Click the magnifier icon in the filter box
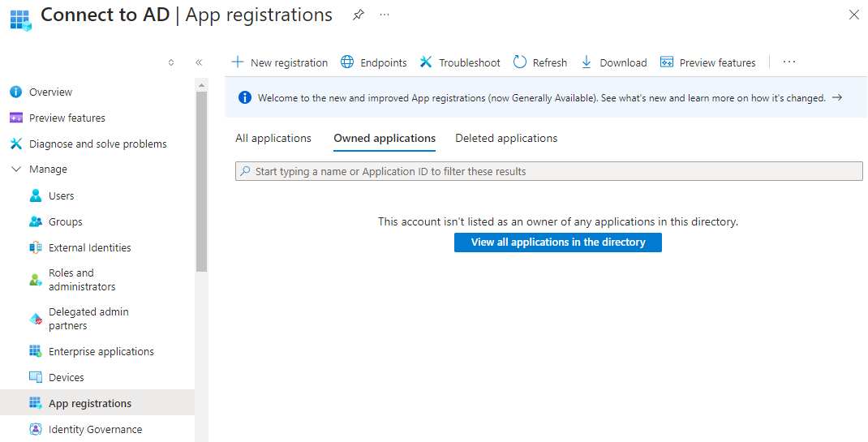The image size is (868, 442). click(245, 171)
